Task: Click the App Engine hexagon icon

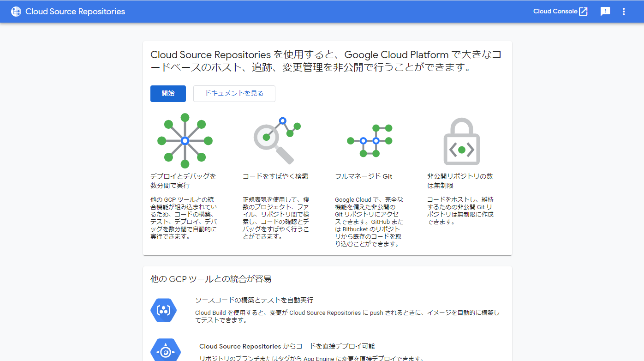Action: click(165, 350)
